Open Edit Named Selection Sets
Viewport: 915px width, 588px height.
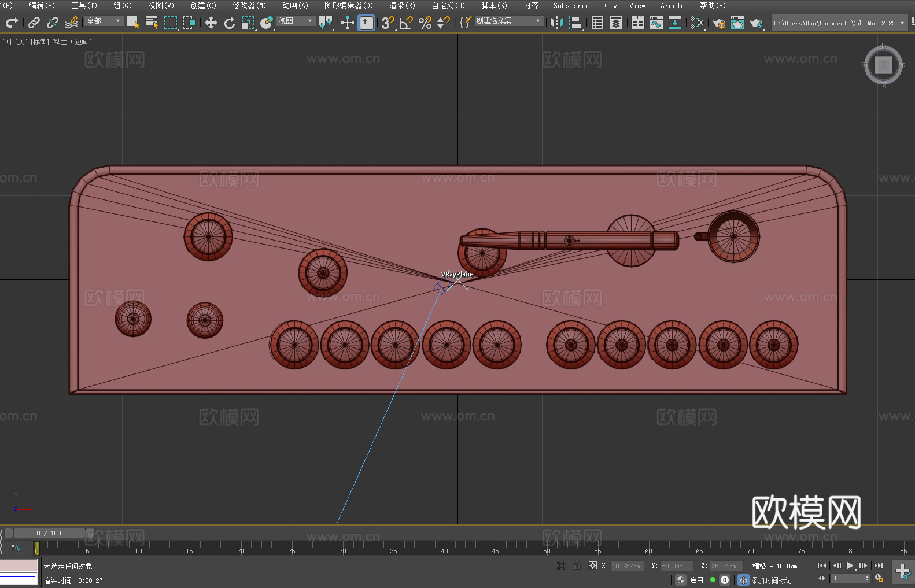coord(466,23)
